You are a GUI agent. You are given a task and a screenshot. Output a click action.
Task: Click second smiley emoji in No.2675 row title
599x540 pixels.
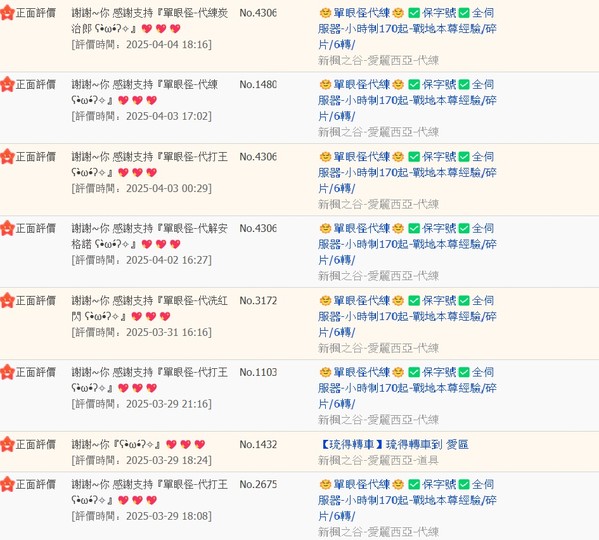point(398,485)
